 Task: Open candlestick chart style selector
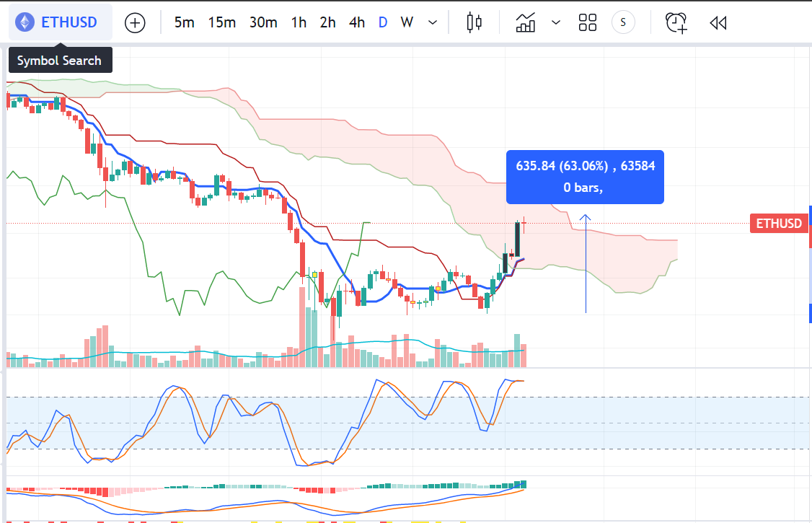474,22
